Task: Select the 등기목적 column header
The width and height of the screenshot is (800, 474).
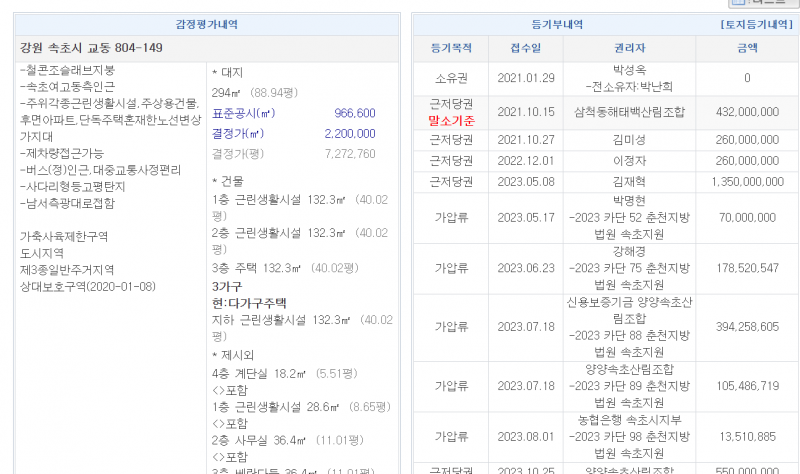Action: click(443, 47)
